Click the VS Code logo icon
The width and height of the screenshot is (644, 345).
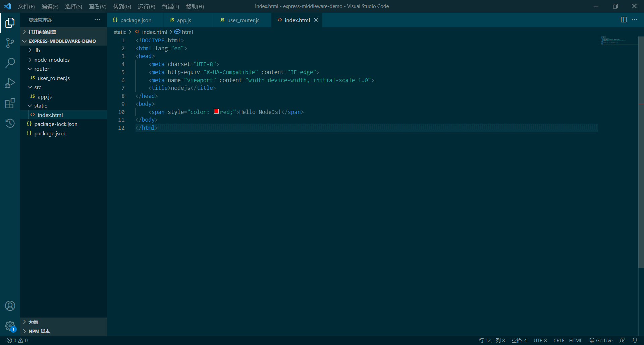point(7,6)
